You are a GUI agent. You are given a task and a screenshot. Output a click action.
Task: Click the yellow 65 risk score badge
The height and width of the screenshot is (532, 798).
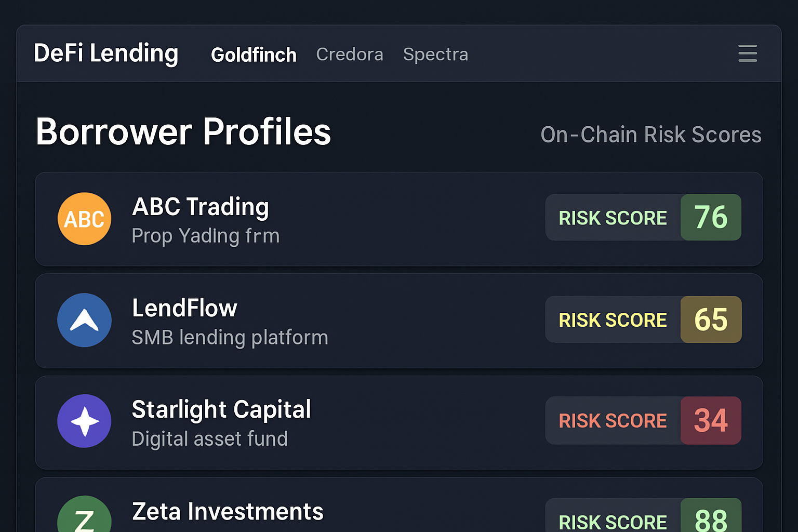711,320
